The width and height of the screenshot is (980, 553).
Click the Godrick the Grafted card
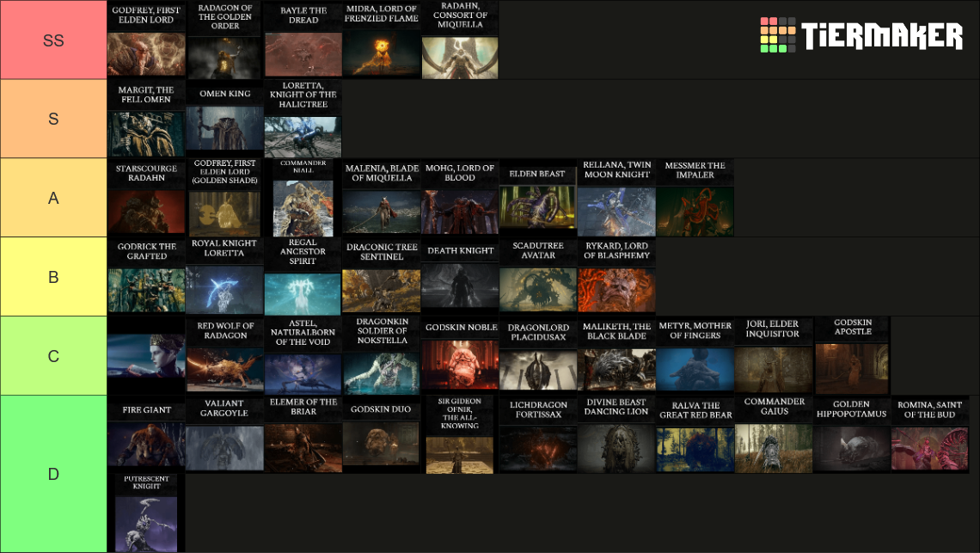coord(146,277)
